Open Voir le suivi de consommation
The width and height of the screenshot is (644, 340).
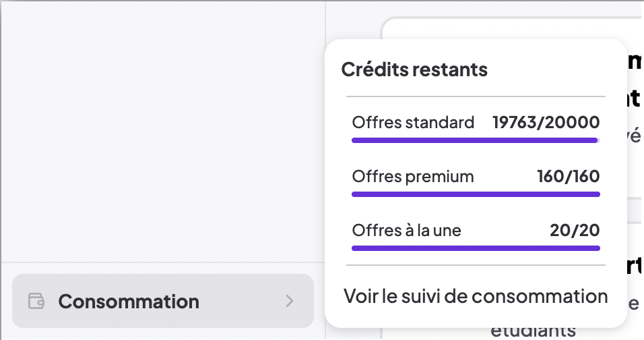tap(476, 296)
